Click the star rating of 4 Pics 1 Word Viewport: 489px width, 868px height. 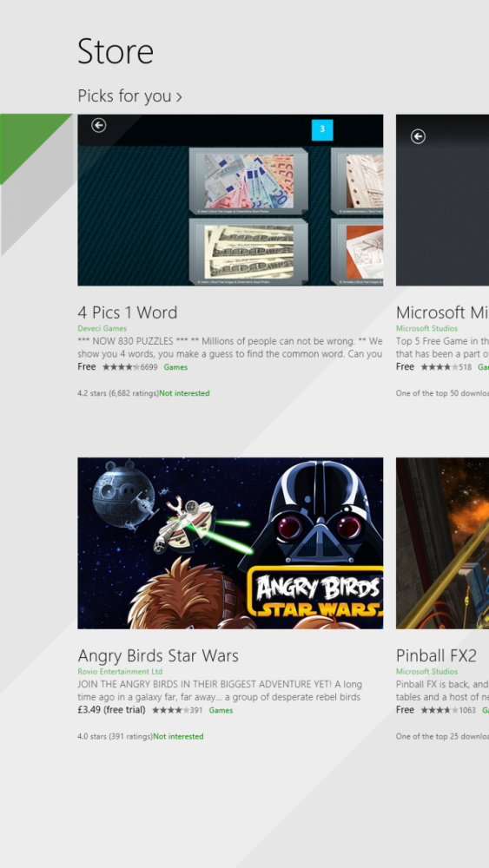[122, 367]
